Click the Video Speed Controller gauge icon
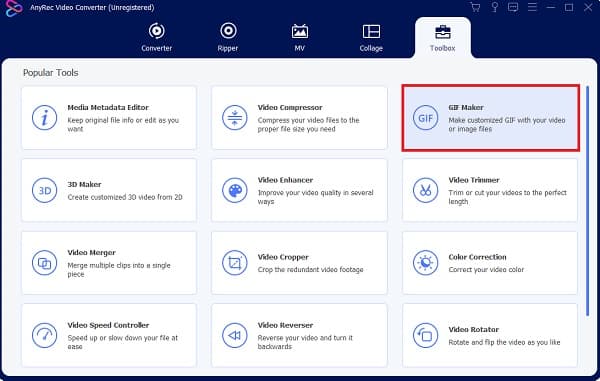600x381 pixels. pos(44,335)
